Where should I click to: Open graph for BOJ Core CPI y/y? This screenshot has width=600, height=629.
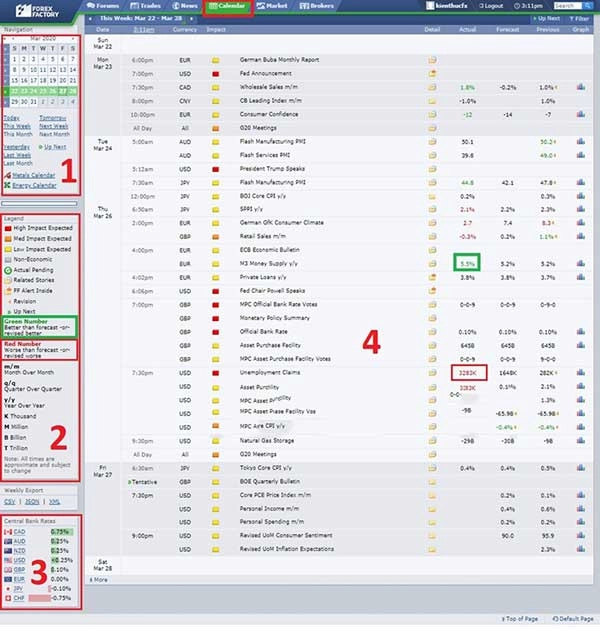tap(581, 196)
